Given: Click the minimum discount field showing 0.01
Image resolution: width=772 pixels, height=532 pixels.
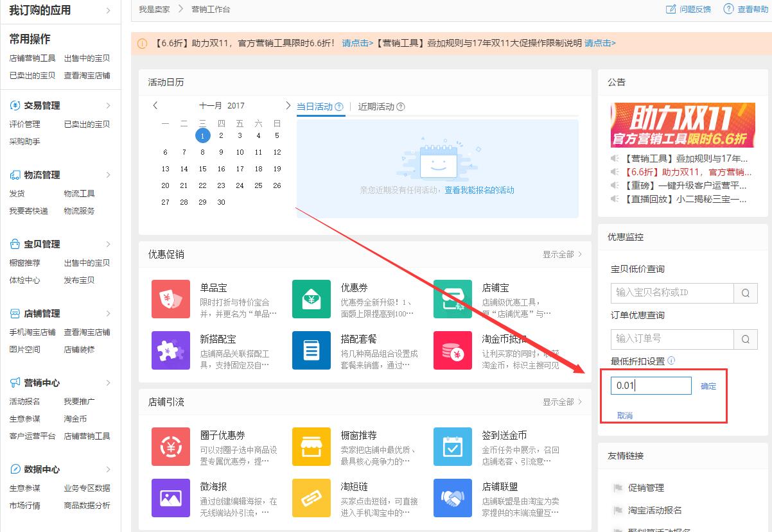Looking at the screenshot, I should [x=651, y=386].
